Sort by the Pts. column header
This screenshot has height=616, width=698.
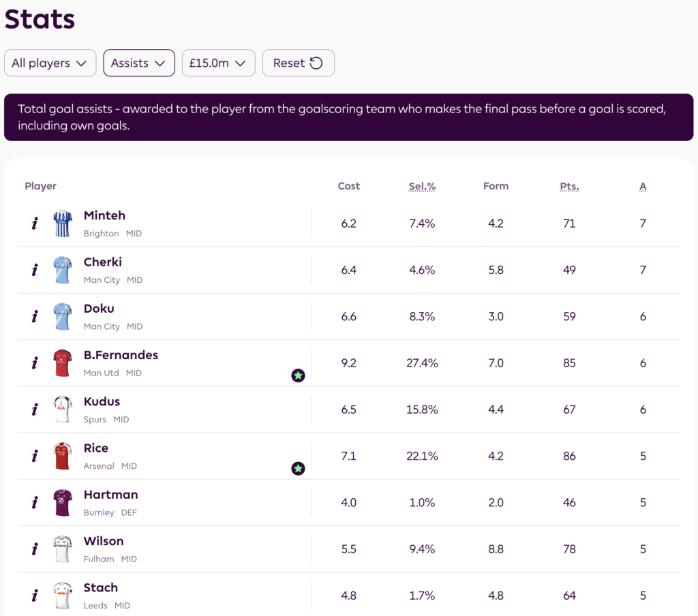click(x=569, y=186)
